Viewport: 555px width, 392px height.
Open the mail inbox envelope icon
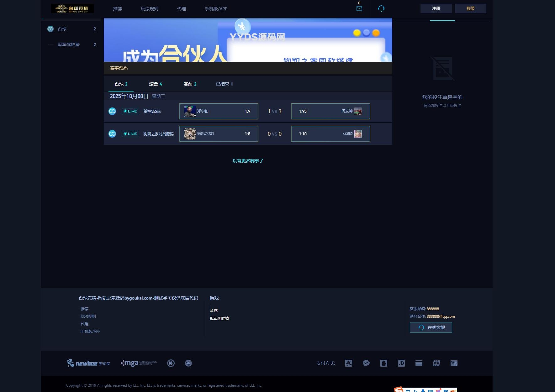[359, 8]
